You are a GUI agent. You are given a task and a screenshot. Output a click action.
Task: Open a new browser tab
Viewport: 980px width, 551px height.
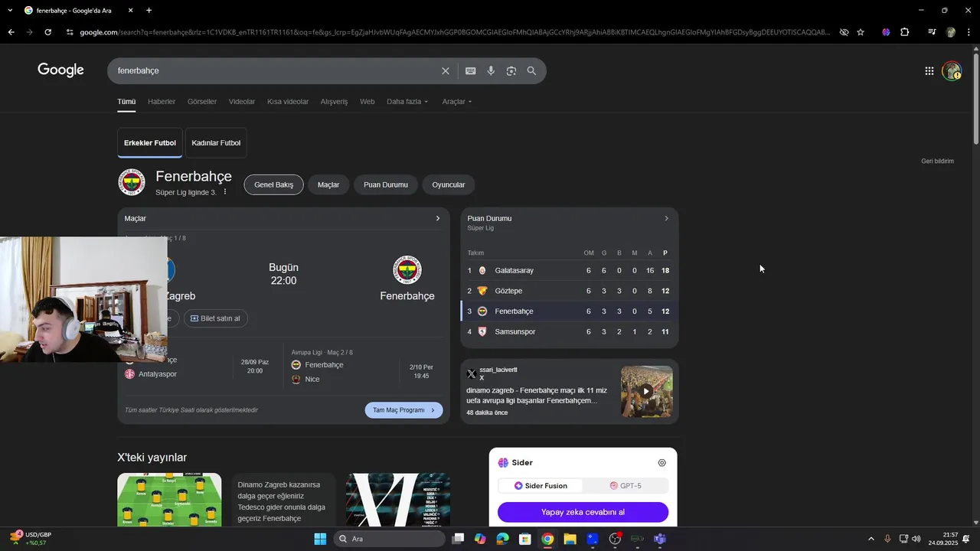[x=149, y=11]
